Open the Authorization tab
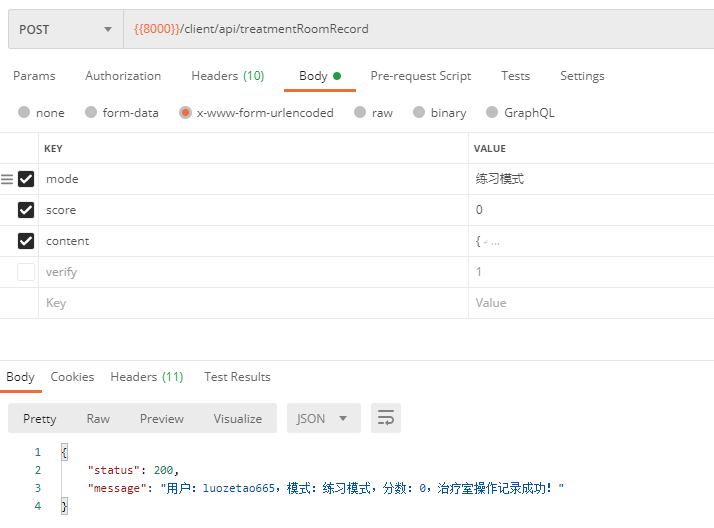This screenshot has height=528, width=714. [123, 76]
